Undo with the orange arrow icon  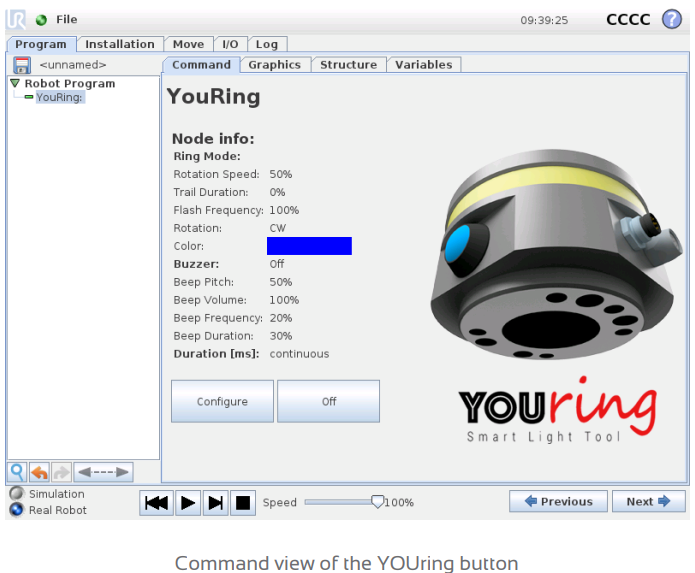39,472
